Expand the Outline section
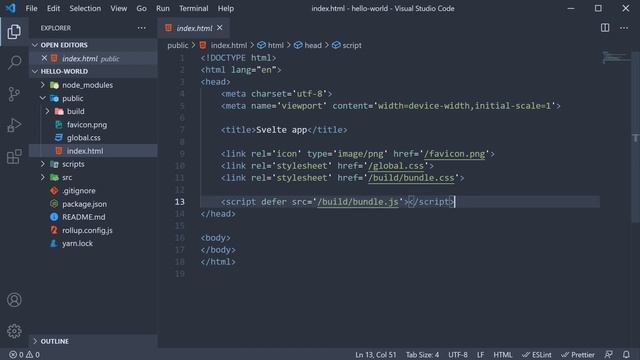Screen dimensions: 640x360 click(93, 341)
